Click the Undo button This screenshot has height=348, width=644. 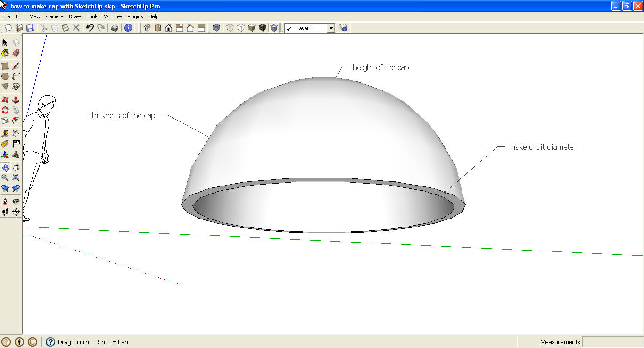[90, 27]
